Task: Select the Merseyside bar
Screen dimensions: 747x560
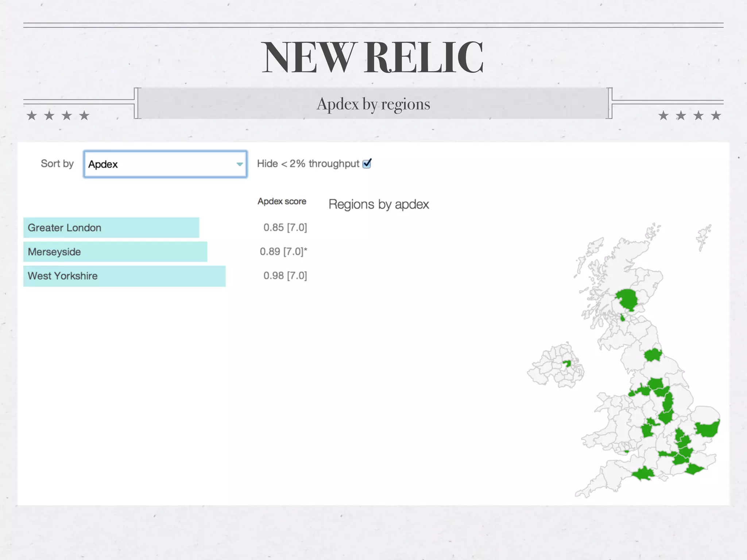Action: [115, 252]
